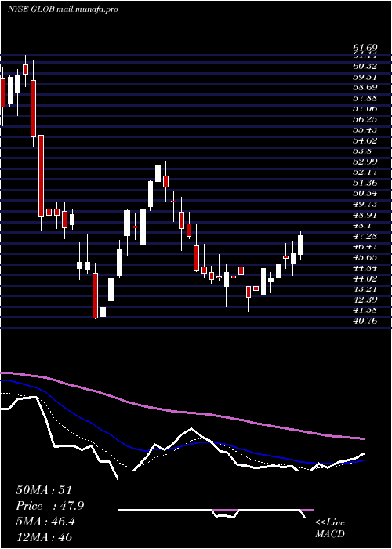Click the 57.88 price axis label
The image size is (392, 549).
coord(365,98)
